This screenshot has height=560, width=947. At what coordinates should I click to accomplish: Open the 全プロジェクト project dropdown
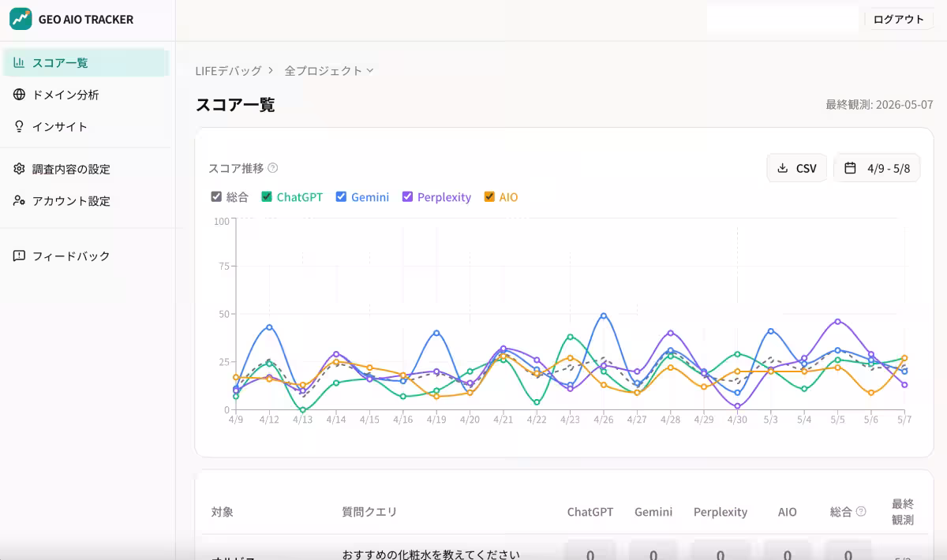click(329, 70)
